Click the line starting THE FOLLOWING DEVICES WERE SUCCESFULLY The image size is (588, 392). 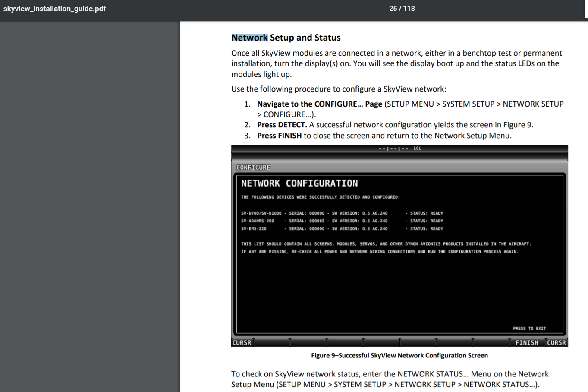click(x=321, y=197)
